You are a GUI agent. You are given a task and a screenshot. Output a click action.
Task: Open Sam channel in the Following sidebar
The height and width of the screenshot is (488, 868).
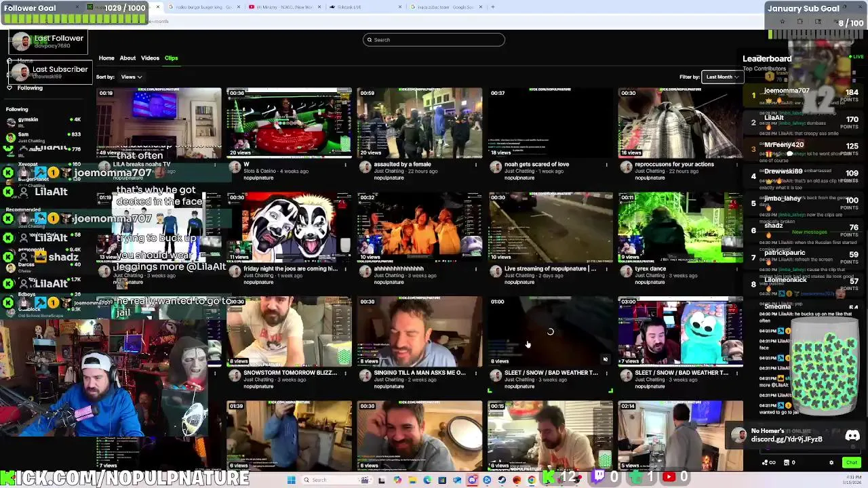click(44, 137)
